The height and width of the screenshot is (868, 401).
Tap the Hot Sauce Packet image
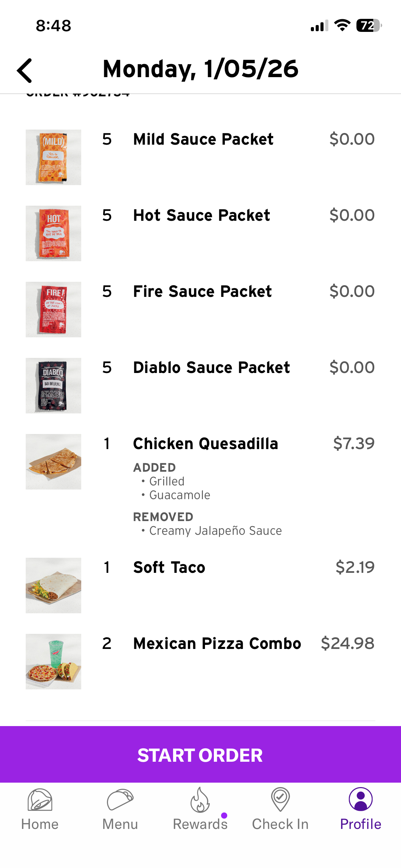[53, 233]
